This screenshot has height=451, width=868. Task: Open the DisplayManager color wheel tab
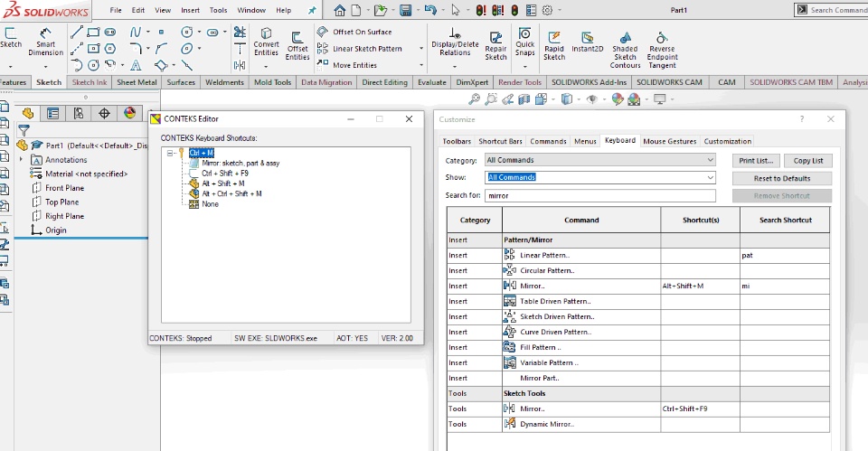(129, 114)
